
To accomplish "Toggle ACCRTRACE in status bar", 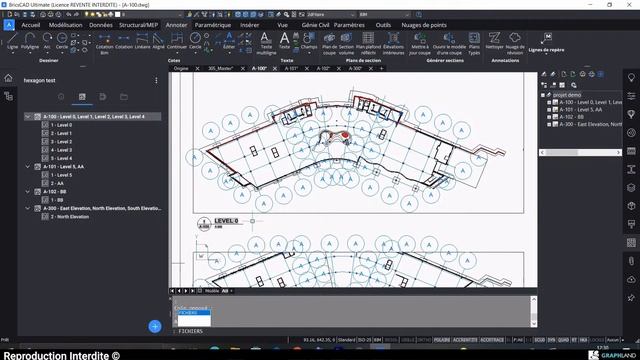I will [x=492, y=340].
